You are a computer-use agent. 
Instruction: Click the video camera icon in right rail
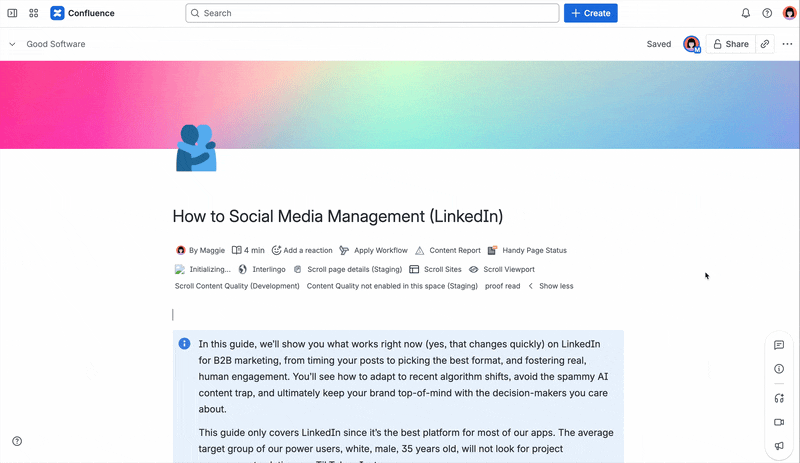[x=779, y=422]
